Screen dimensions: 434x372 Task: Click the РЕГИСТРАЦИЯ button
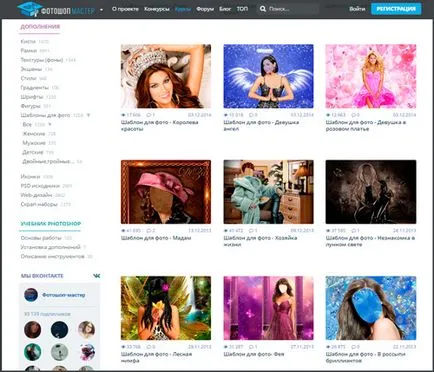tap(396, 9)
